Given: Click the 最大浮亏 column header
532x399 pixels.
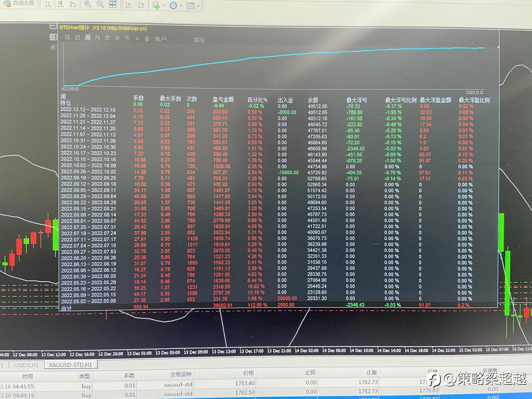Looking at the screenshot, I should tap(356, 100).
